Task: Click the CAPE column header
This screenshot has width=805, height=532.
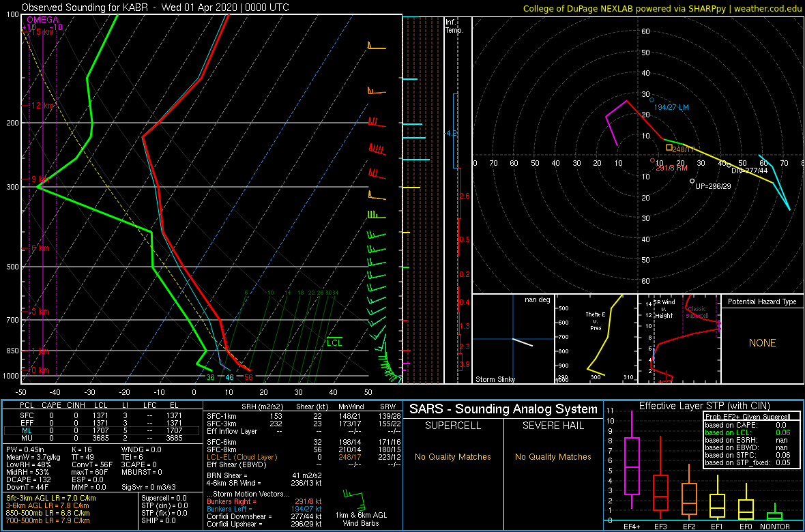Action: (51, 406)
